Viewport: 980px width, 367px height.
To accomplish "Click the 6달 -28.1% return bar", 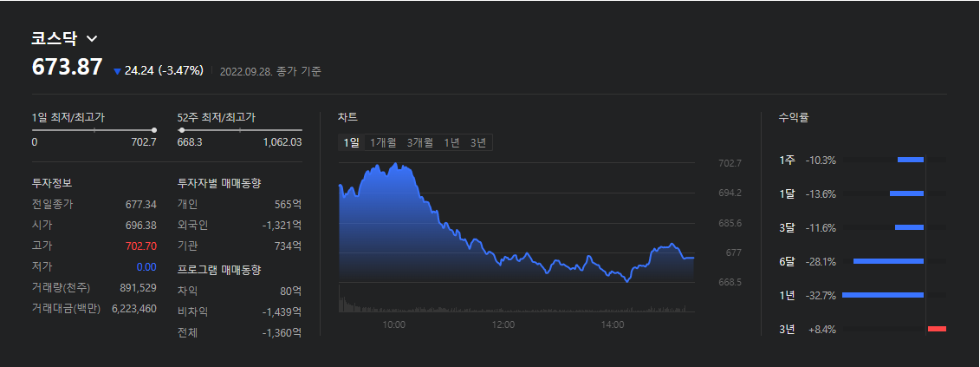I will pyautogui.click(x=889, y=261).
